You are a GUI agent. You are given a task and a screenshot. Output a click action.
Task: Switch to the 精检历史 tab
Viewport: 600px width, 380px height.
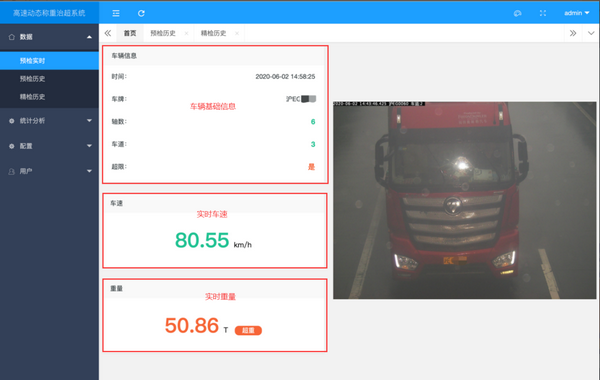click(213, 33)
